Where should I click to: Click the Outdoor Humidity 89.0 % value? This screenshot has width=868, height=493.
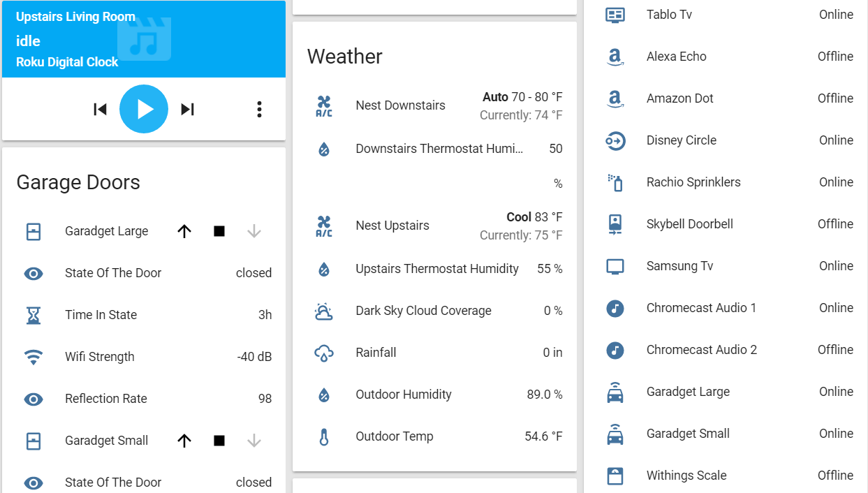[x=545, y=395]
